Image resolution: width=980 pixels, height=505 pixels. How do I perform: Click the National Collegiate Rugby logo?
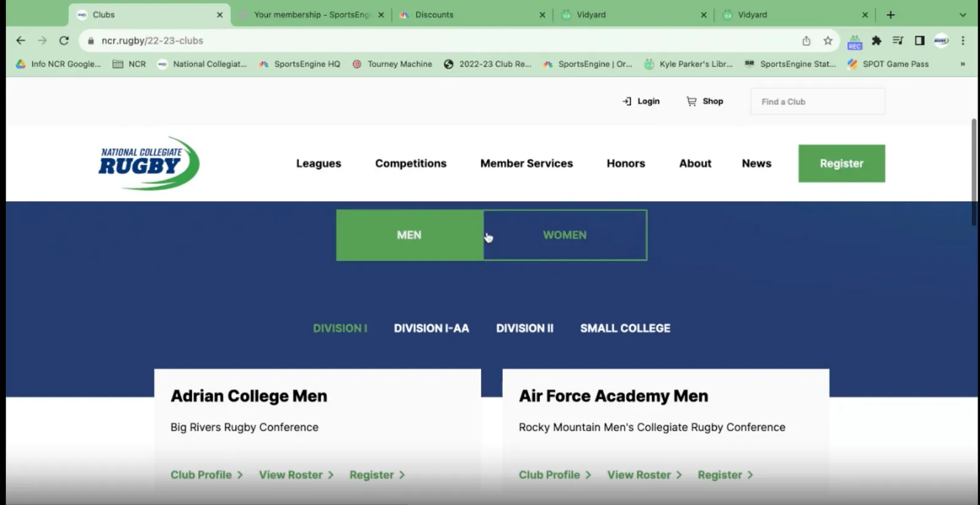[x=149, y=163]
